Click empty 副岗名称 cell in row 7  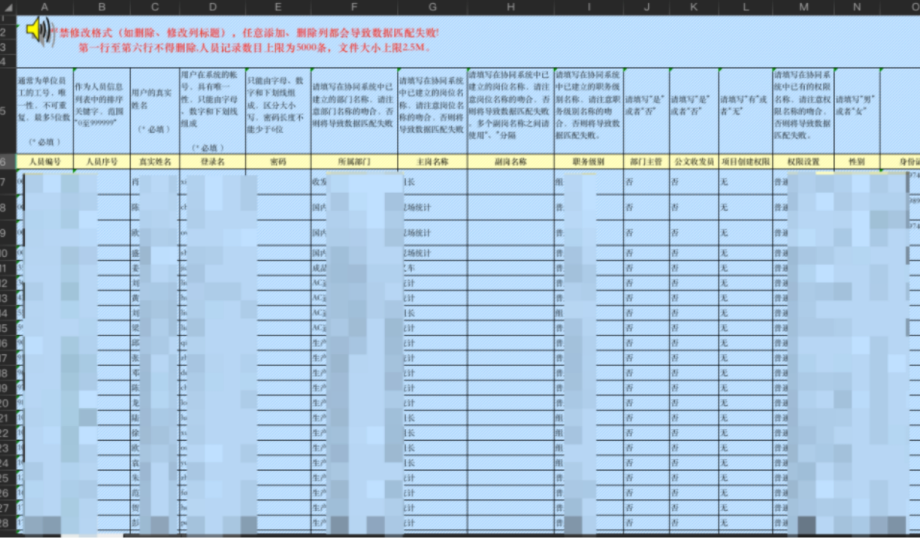510,182
